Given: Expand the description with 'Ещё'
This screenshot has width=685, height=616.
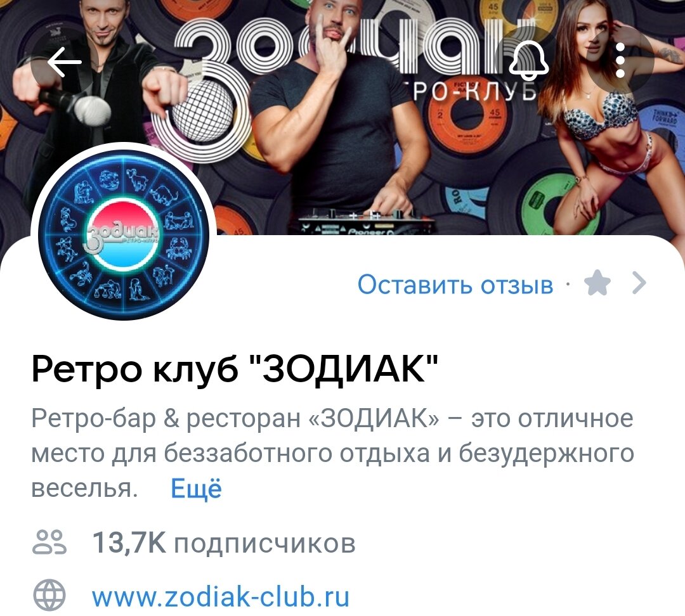Looking at the screenshot, I should [x=196, y=489].
